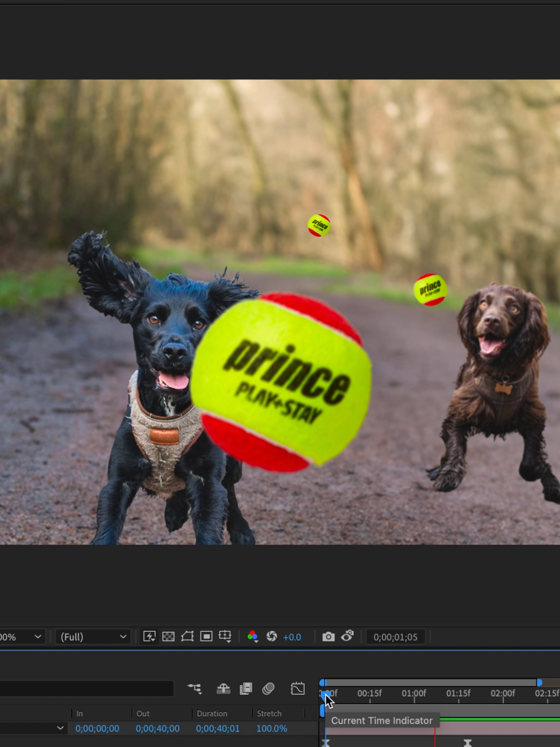This screenshot has width=560, height=747.
Task: Click the Duration column header
Action: point(212,713)
